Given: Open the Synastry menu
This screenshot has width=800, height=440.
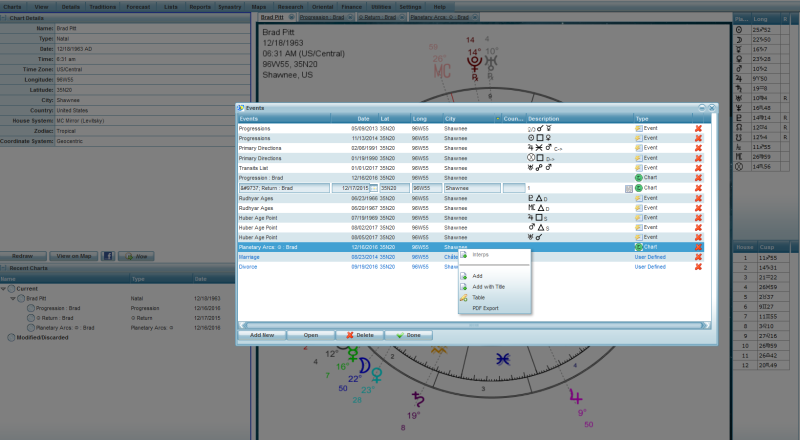Looking at the screenshot, I should (x=229, y=6).
